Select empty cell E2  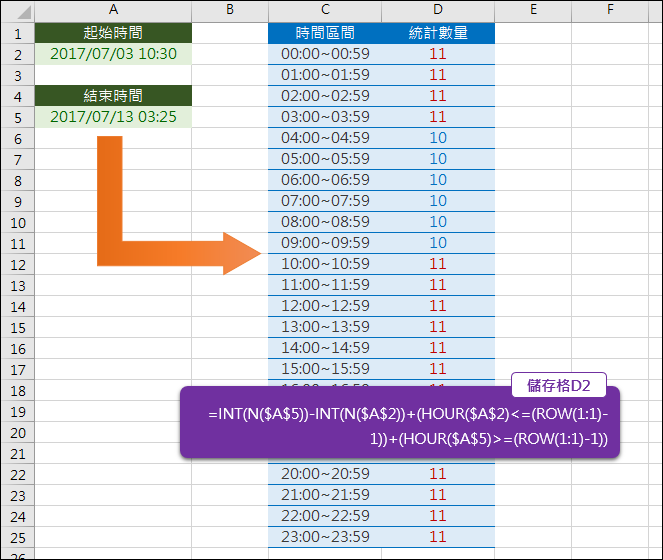[533, 54]
